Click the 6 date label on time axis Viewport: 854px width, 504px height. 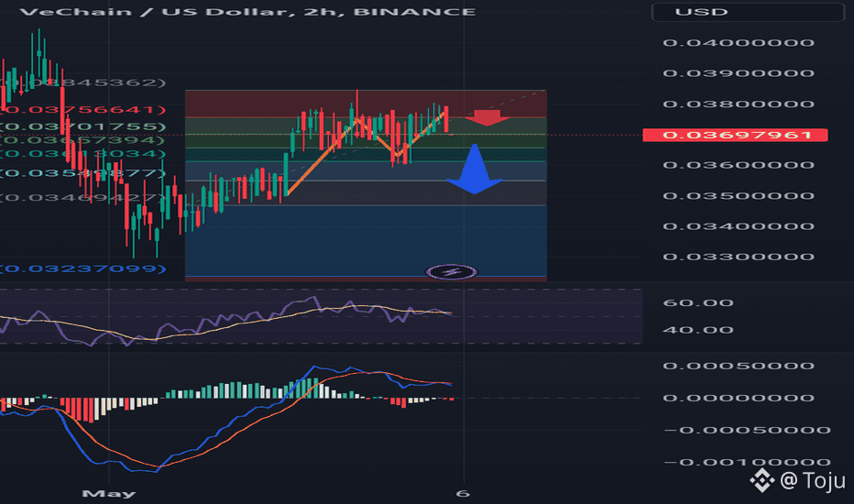point(463,494)
